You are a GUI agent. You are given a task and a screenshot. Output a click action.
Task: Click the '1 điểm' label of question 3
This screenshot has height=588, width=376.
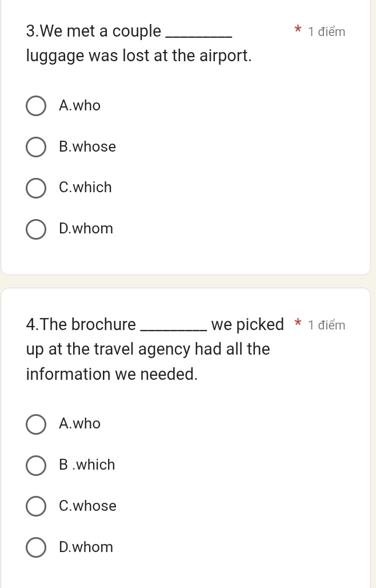326,32
